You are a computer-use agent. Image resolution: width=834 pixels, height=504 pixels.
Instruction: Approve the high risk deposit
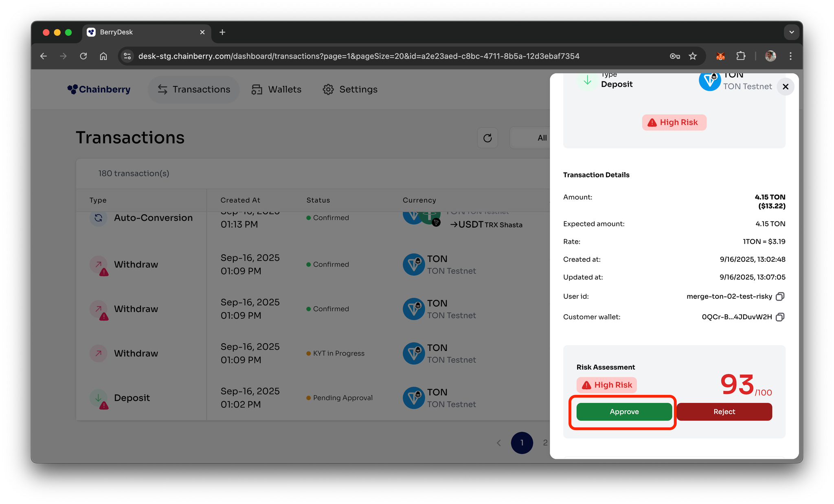[624, 412]
